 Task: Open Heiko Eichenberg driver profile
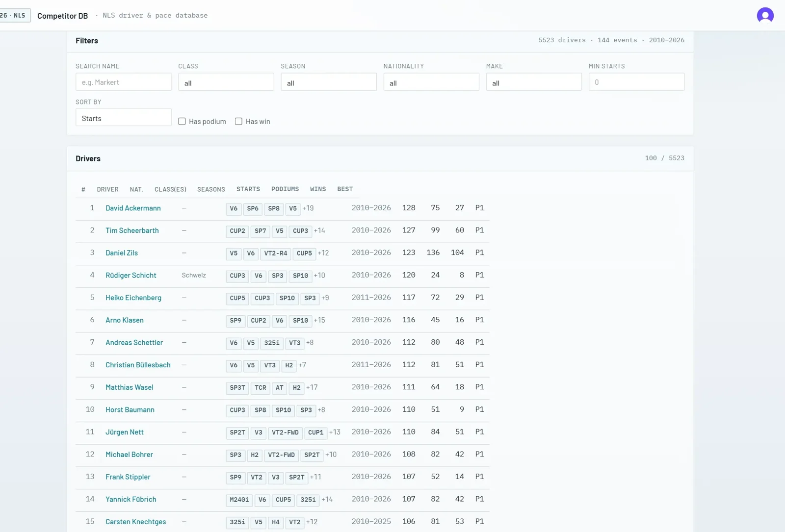pos(133,298)
